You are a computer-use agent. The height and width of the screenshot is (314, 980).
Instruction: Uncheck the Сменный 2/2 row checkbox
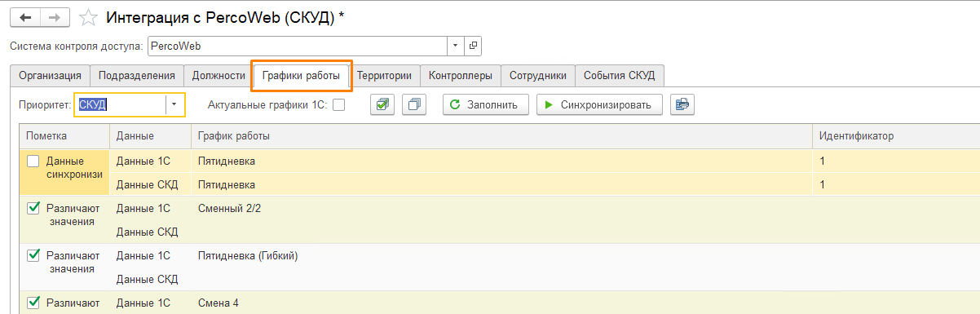click(x=33, y=208)
